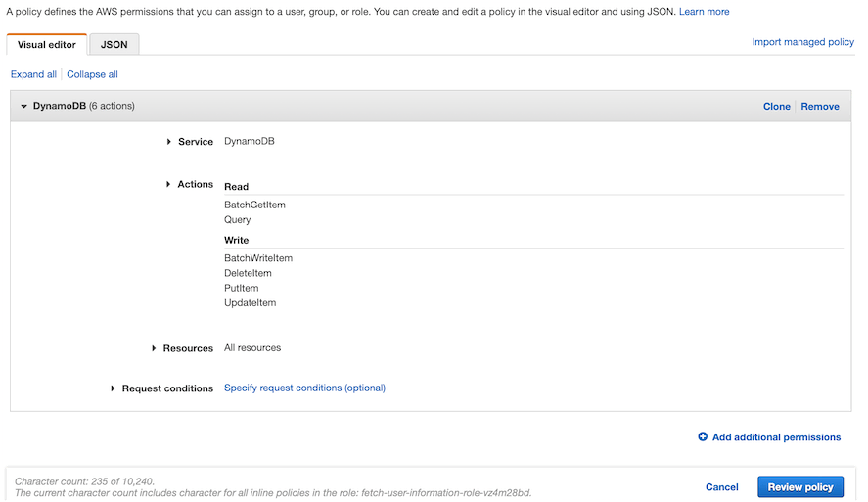Click the Read actions heading
This screenshot has width=868, height=502.
pos(236,187)
